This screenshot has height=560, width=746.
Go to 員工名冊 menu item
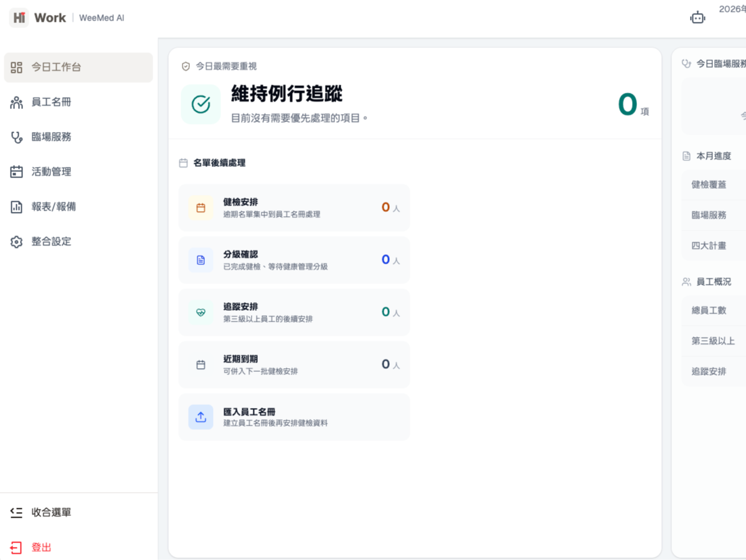pyautogui.click(x=78, y=102)
